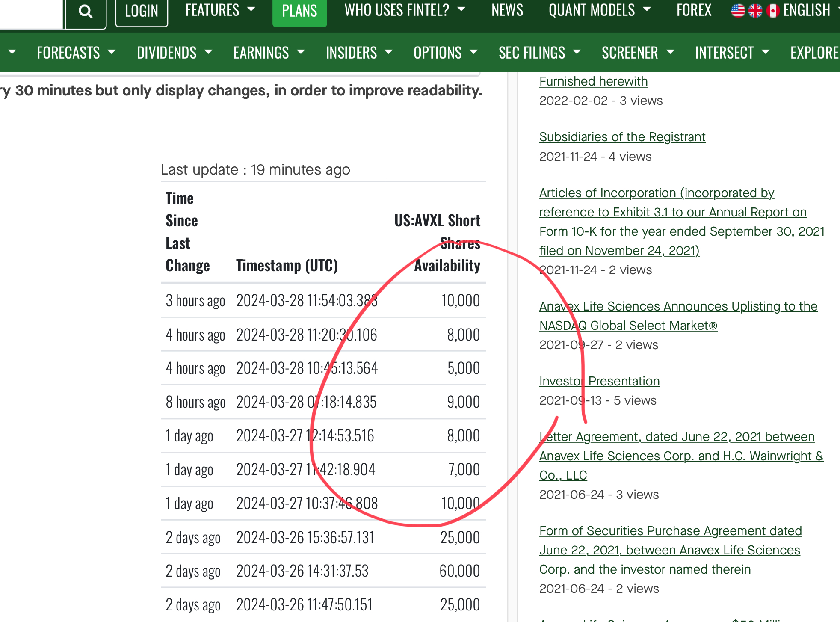Click the US:AVXL Short Shares Availability header
Viewport: 840px width, 622px height.
pyautogui.click(x=437, y=243)
